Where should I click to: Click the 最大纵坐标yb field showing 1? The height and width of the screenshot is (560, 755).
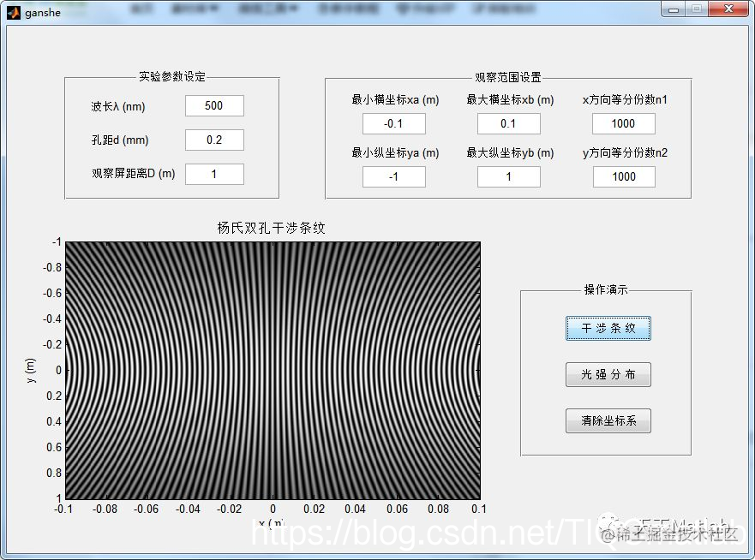pyautogui.click(x=507, y=176)
